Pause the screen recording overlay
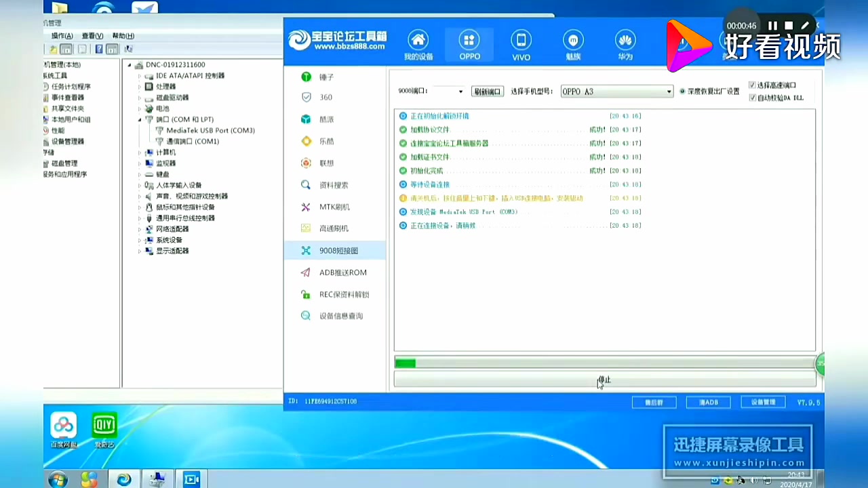This screenshot has height=488, width=868. (x=772, y=26)
